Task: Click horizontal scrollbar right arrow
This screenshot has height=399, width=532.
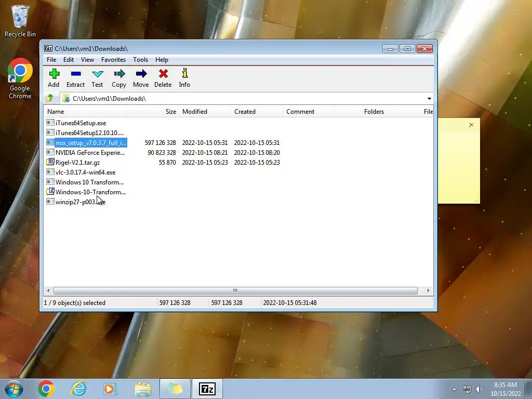Action: pos(428,291)
